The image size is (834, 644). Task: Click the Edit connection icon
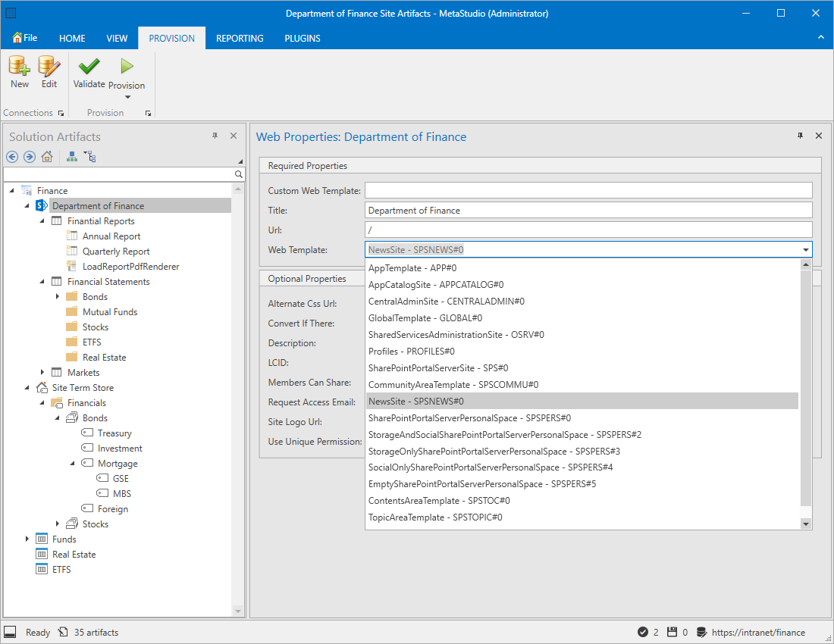pos(49,67)
